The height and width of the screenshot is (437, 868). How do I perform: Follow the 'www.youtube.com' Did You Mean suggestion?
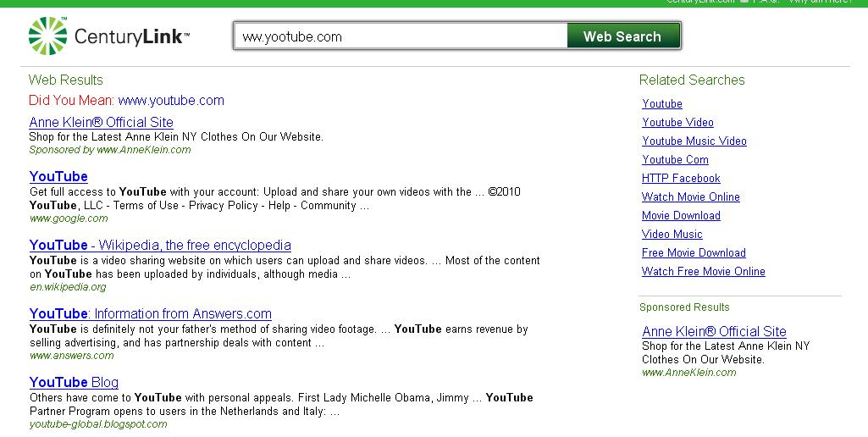point(171,100)
